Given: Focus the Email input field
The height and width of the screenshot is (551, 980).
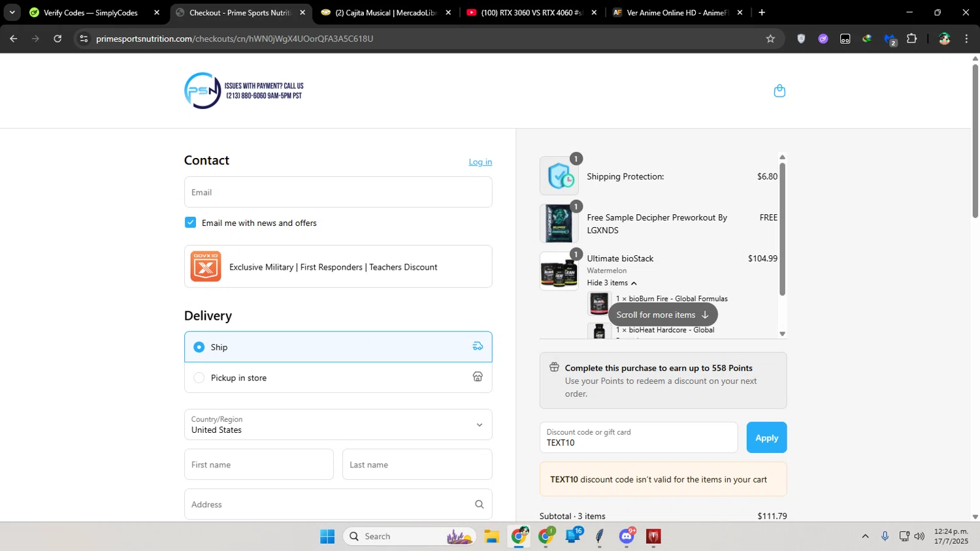Looking at the screenshot, I should pos(338,192).
